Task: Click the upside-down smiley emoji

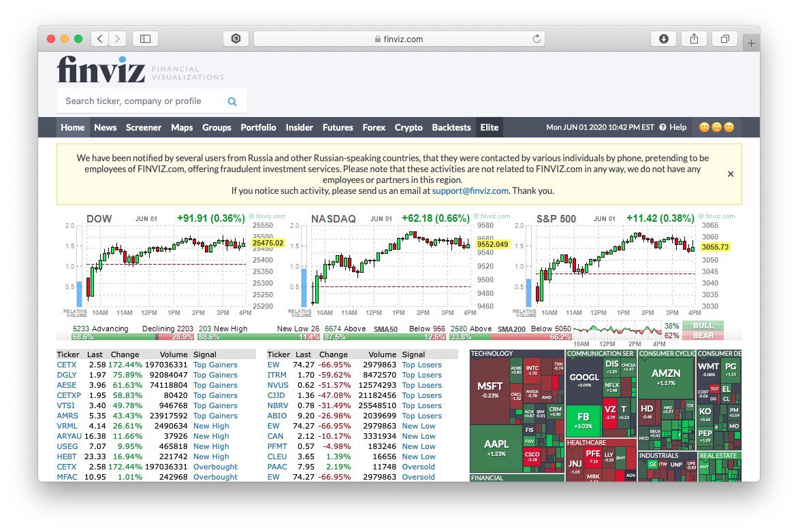Action: [x=716, y=127]
